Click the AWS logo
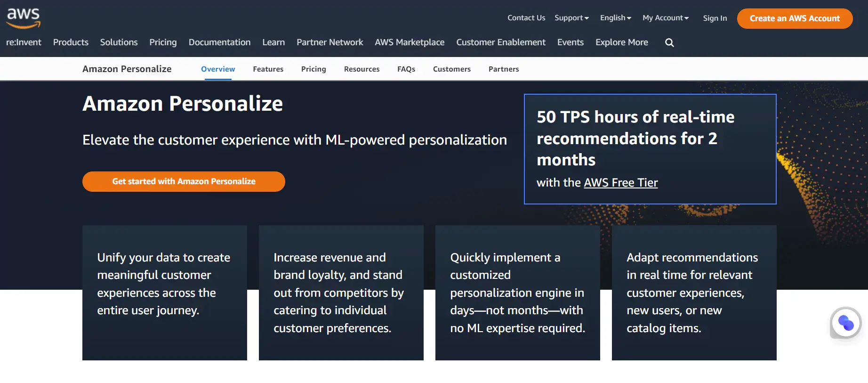This screenshot has width=868, height=383. [23, 18]
